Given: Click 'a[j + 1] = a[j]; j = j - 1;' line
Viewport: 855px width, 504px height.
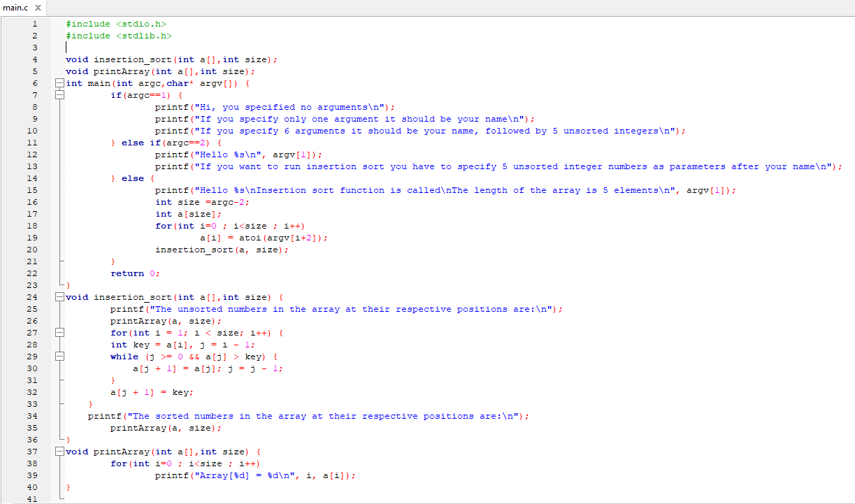Looking at the screenshot, I should (x=208, y=368).
